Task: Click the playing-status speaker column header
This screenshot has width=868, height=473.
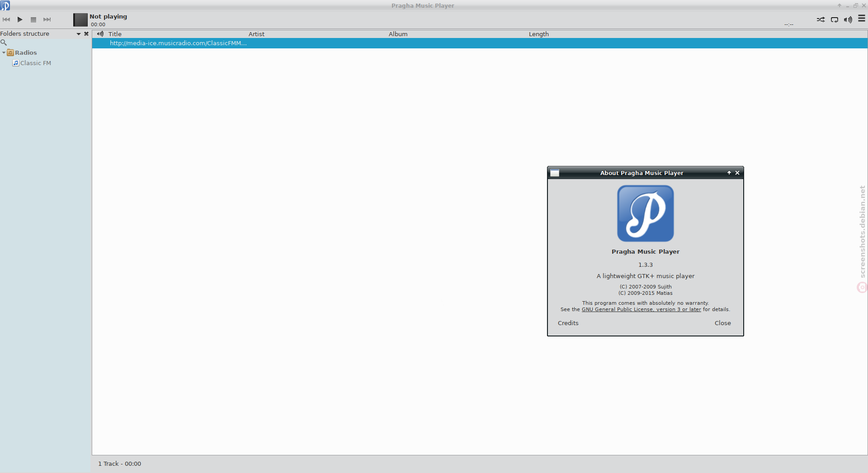Action: (100, 34)
